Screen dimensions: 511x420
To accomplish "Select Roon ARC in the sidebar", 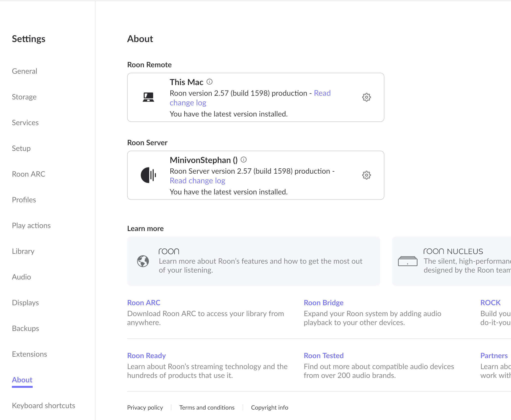I will click(x=28, y=174).
